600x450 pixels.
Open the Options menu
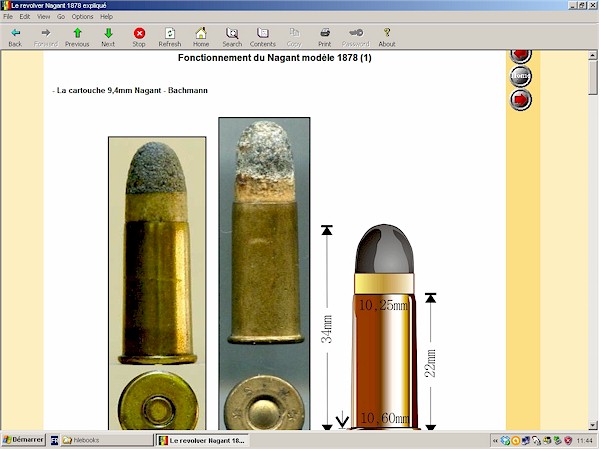click(x=82, y=16)
